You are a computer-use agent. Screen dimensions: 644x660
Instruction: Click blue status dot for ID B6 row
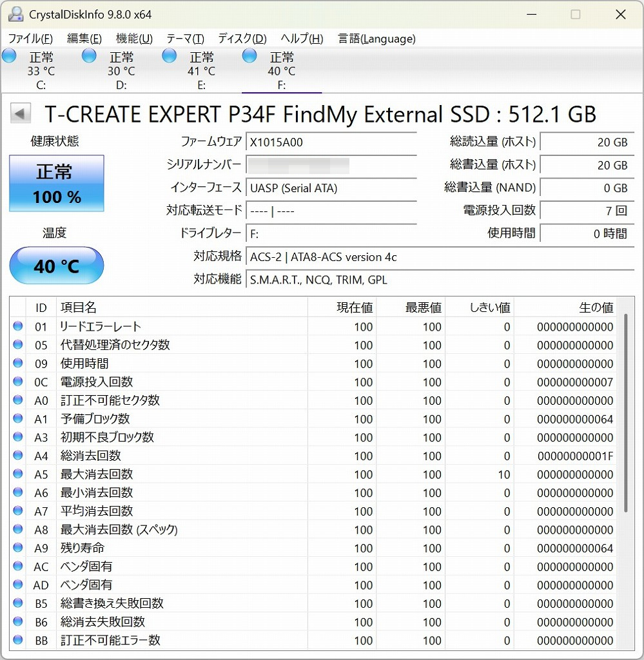click(17, 621)
